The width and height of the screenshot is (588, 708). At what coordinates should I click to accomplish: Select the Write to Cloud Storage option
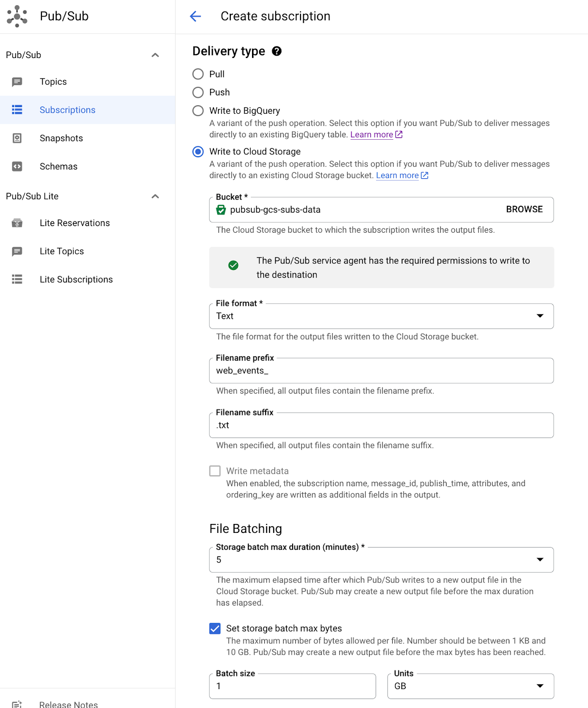(198, 152)
